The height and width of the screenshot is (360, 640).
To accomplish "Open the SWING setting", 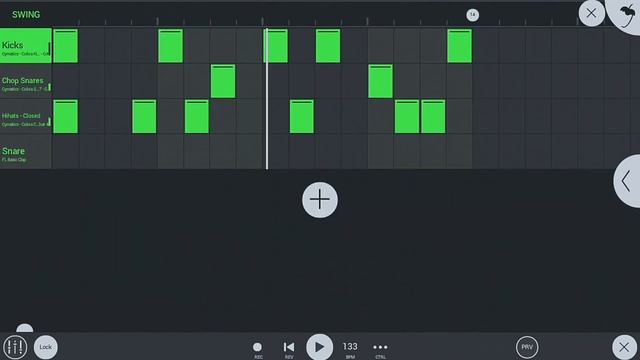I will click(x=26, y=15).
